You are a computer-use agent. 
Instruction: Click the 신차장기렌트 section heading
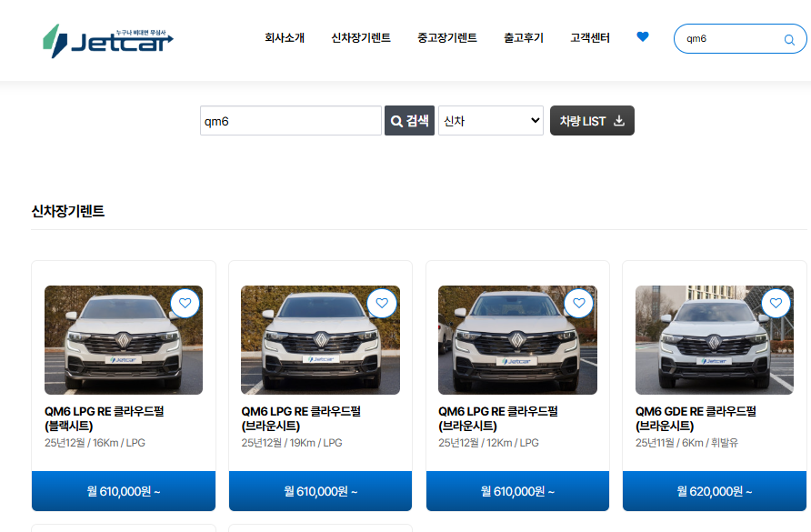pyautogui.click(x=68, y=211)
